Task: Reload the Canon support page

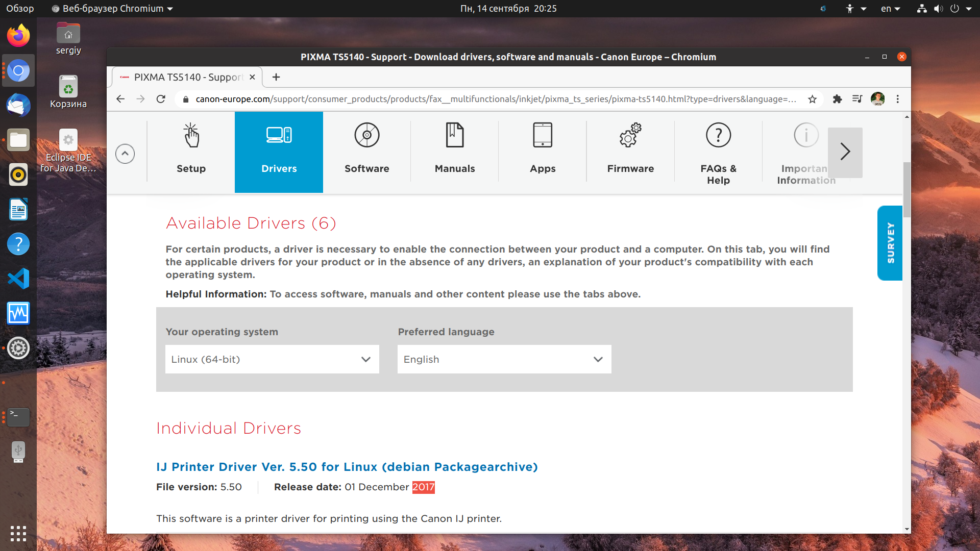Action: coord(161,99)
